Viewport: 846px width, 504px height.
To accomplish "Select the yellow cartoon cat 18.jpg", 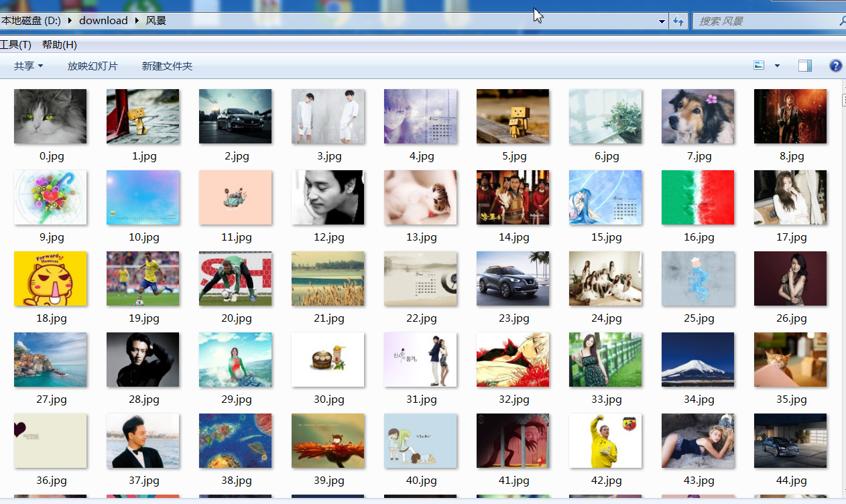I will point(50,279).
